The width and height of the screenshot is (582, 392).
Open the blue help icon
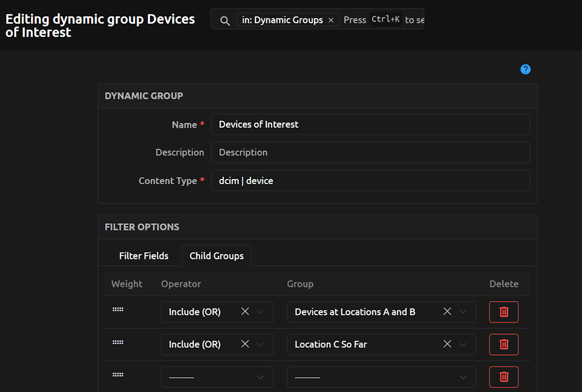click(x=525, y=69)
